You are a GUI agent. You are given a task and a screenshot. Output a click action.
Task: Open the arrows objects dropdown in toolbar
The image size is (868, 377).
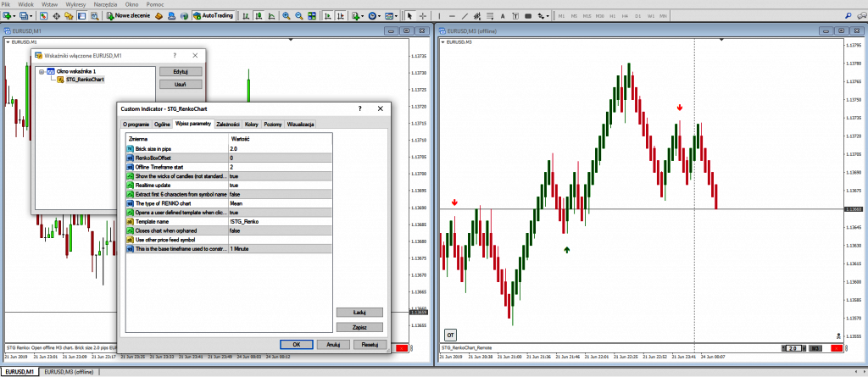tap(545, 15)
